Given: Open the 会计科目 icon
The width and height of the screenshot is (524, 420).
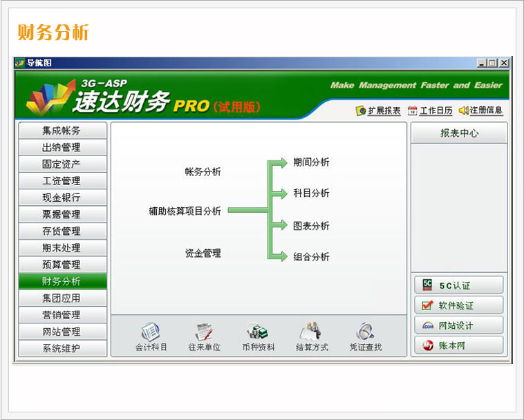Looking at the screenshot, I should pos(151,332).
